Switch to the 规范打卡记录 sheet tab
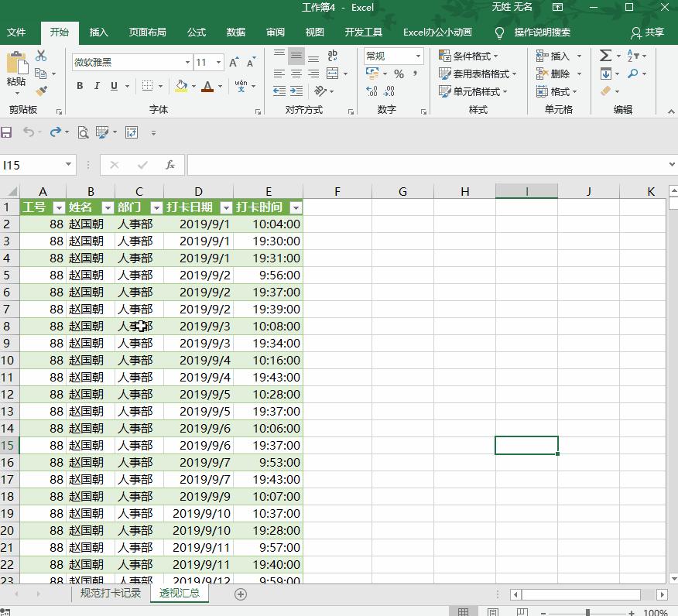 tap(111, 594)
